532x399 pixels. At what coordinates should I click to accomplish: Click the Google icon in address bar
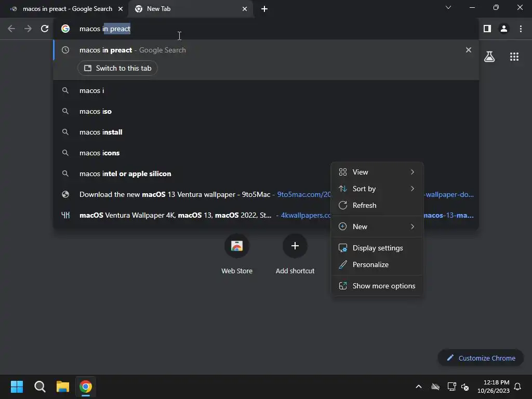[x=65, y=29]
